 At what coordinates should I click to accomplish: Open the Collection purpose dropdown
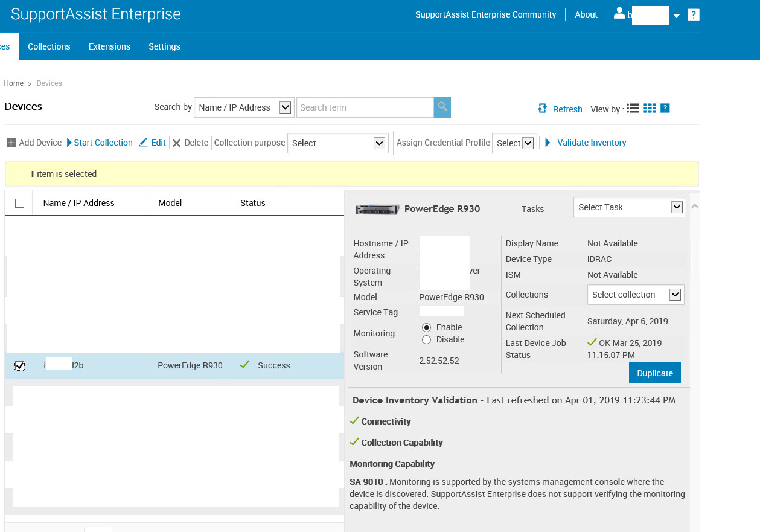point(337,143)
